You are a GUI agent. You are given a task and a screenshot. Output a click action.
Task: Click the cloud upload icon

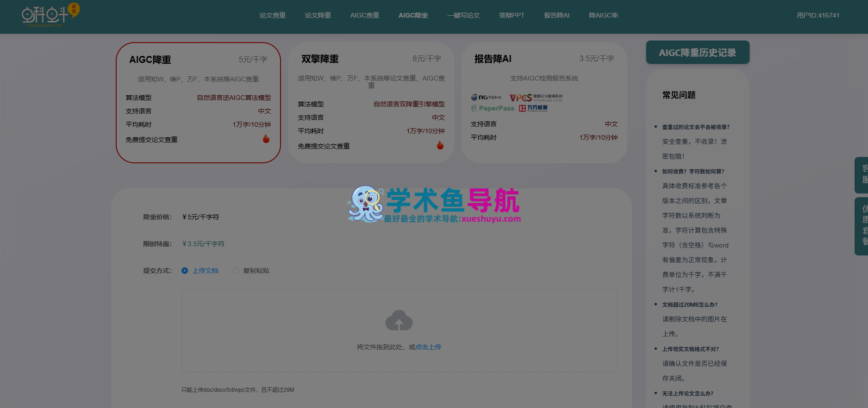399,321
